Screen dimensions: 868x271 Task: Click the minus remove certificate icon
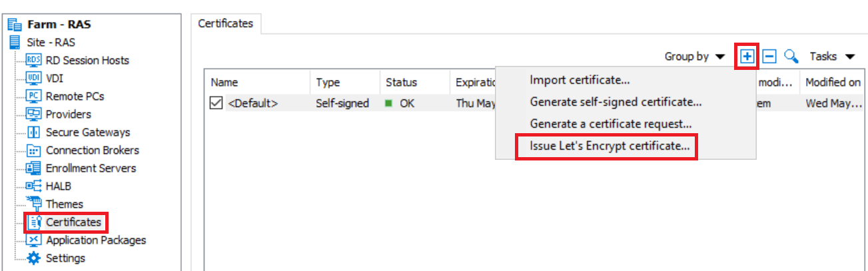769,57
